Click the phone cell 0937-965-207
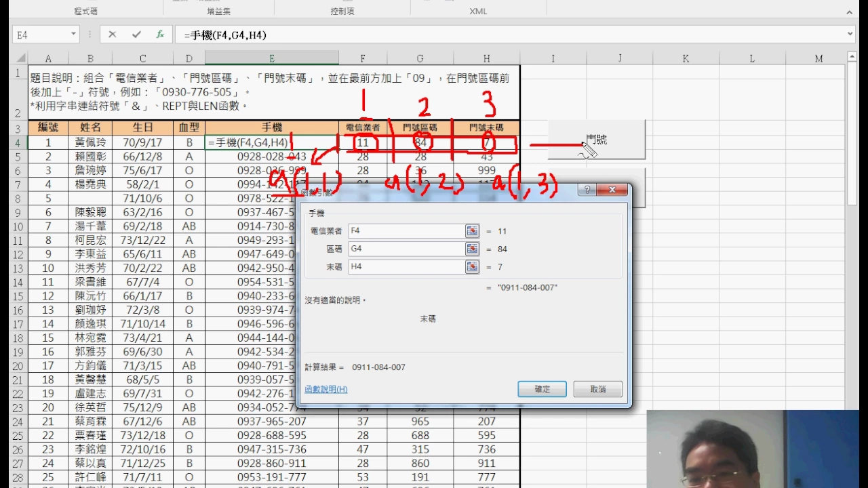This screenshot has height=488, width=868. [272, 422]
